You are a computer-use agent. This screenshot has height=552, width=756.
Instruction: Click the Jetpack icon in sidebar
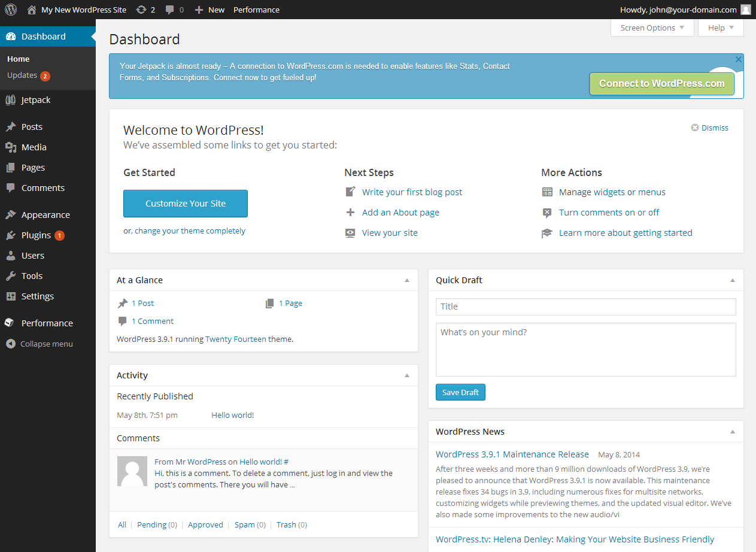click(11, 100)
